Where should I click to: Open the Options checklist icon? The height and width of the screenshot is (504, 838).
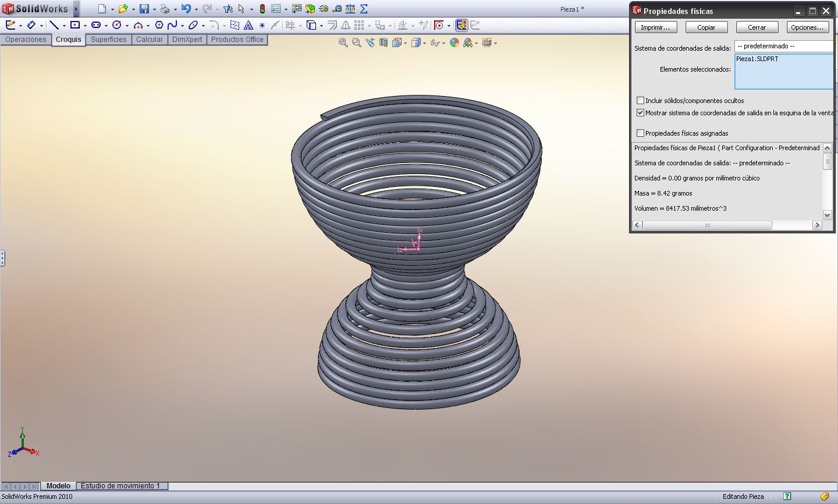pyautogui.click(x=276, y=9)
